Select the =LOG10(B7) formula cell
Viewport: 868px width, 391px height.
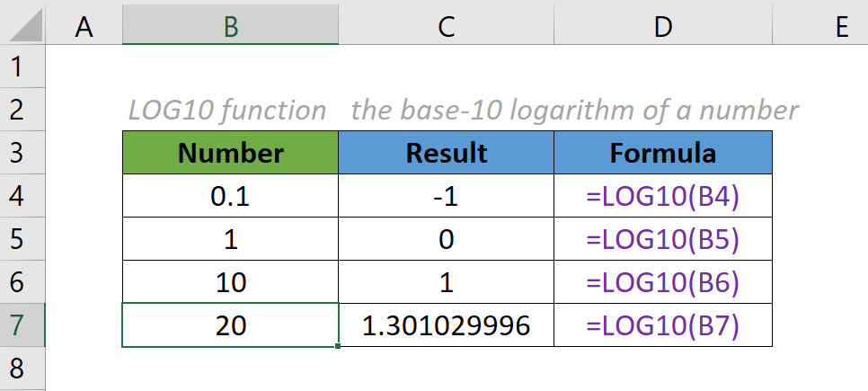pyautogui.click(x=662, y=325)
